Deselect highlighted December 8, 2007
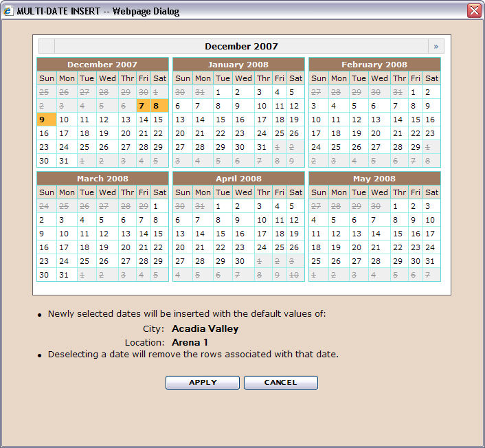This screenshot has height=448, width=485. (159, 106)
